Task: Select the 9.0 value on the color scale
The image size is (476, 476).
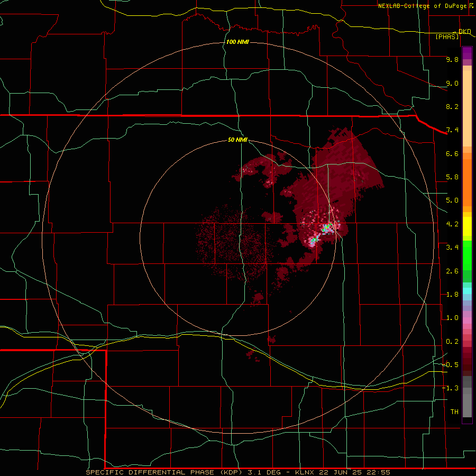Action: pos(452,83)
